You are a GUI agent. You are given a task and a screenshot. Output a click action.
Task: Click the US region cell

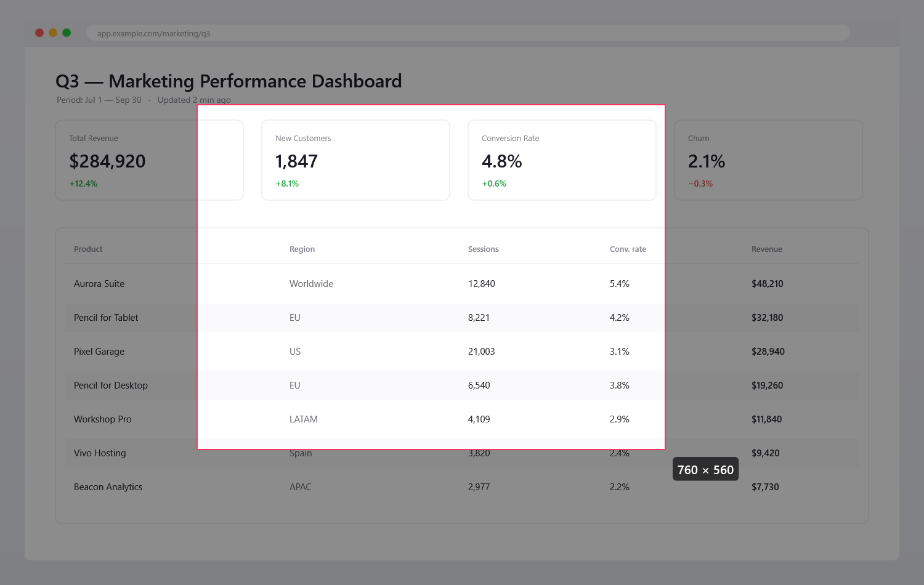point(295,352)
